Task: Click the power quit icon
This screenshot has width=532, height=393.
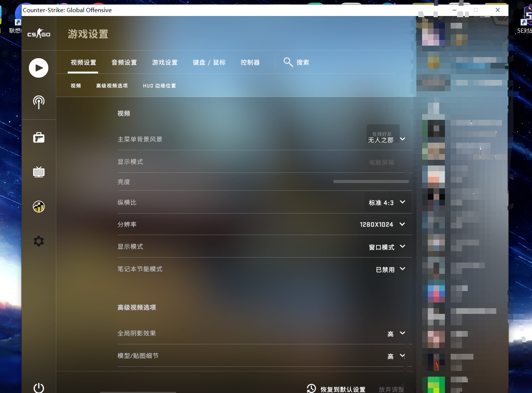Action: click(x=39, y=388)
